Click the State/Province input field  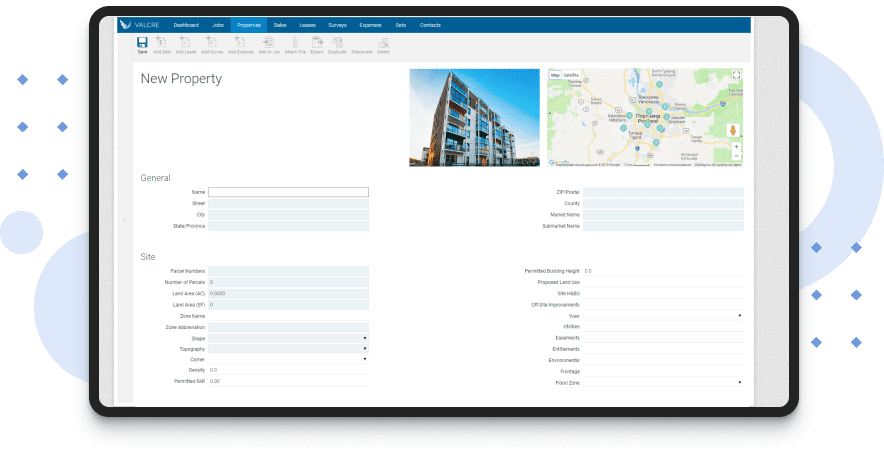288,226
